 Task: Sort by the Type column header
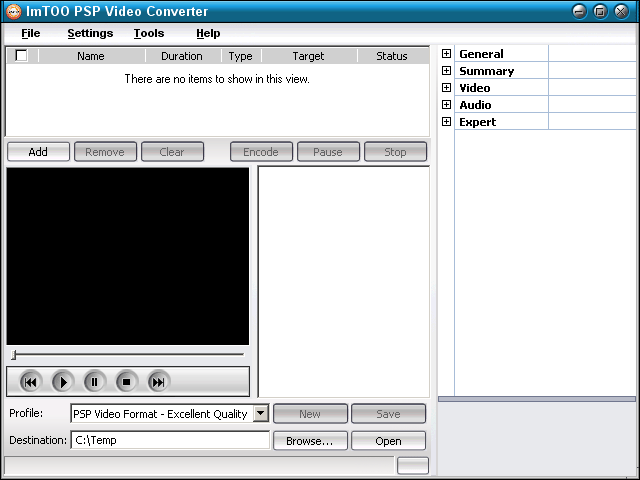(241, 56)
